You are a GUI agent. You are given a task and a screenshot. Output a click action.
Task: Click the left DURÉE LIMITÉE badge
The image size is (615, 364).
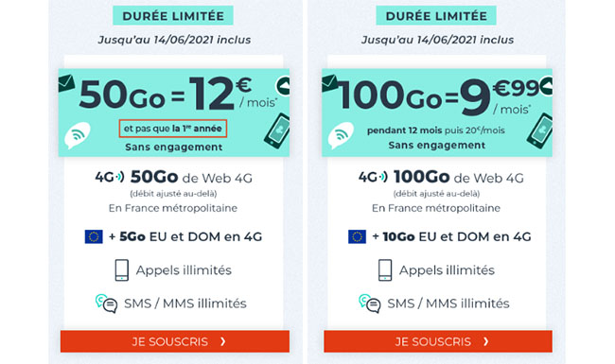coord(173,16)
